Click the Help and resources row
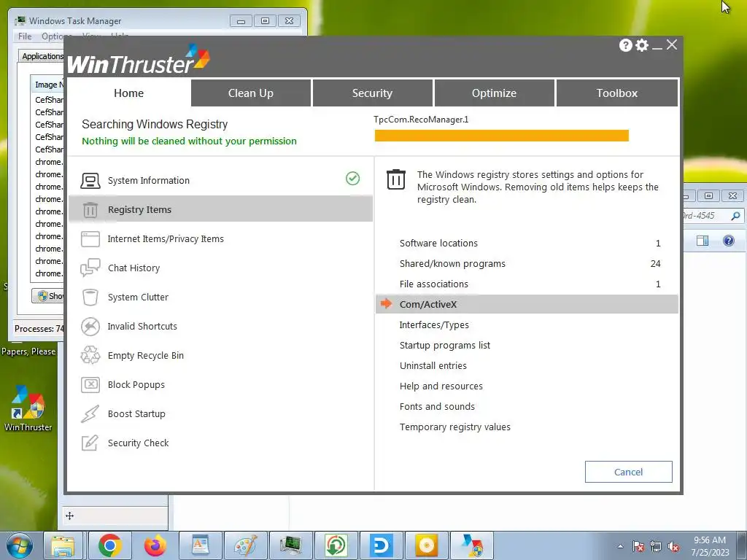Screen dimensions: 747x560 pos(527,386)
